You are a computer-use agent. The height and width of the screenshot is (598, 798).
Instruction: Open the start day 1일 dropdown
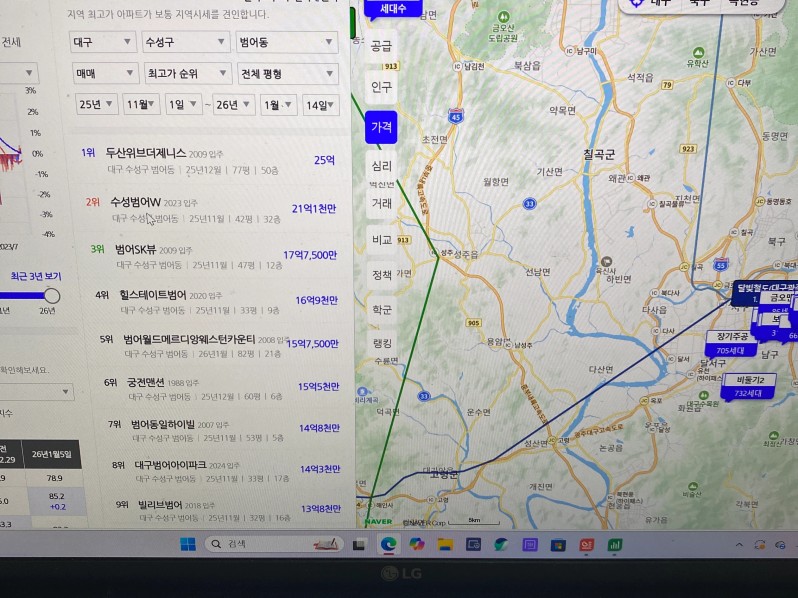184,104
